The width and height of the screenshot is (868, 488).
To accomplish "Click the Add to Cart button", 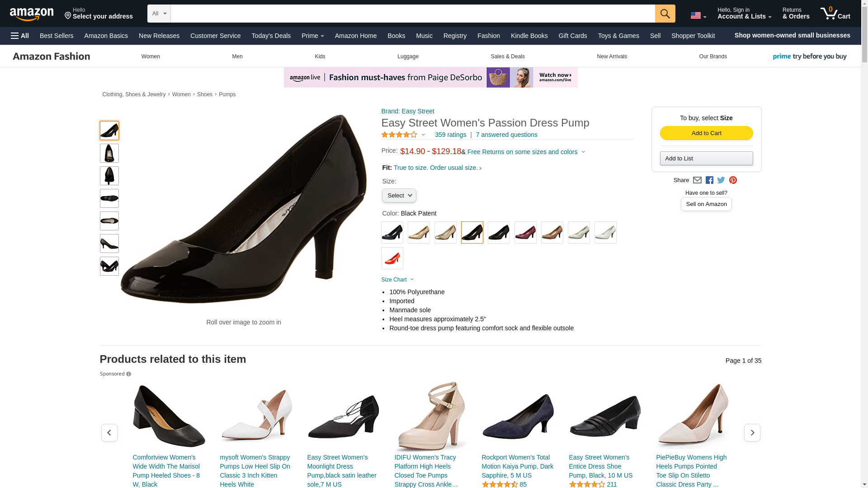I will (706, 133).
